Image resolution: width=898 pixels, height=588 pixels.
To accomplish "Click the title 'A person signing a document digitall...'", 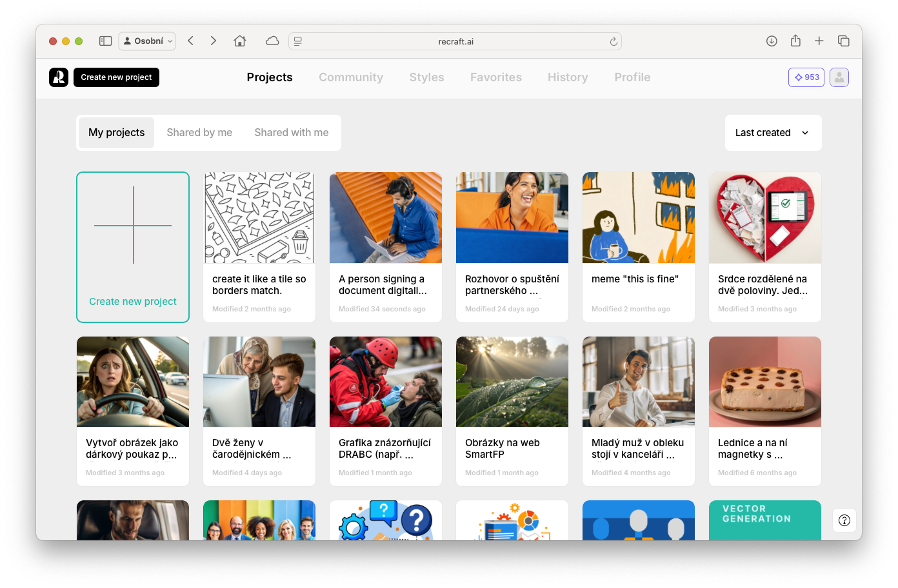I will click(383, 285).
